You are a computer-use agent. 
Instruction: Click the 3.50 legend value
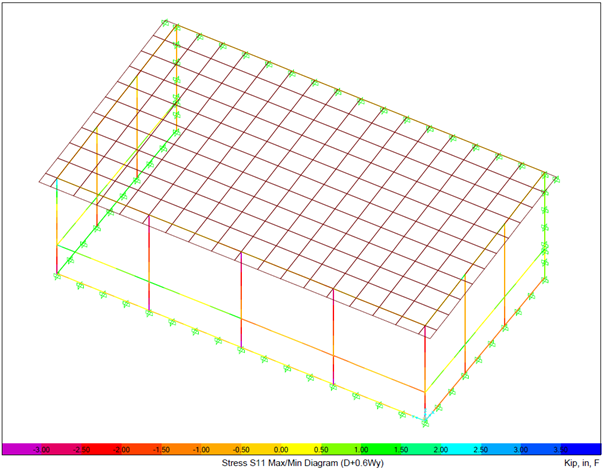[x=560, y=450]
